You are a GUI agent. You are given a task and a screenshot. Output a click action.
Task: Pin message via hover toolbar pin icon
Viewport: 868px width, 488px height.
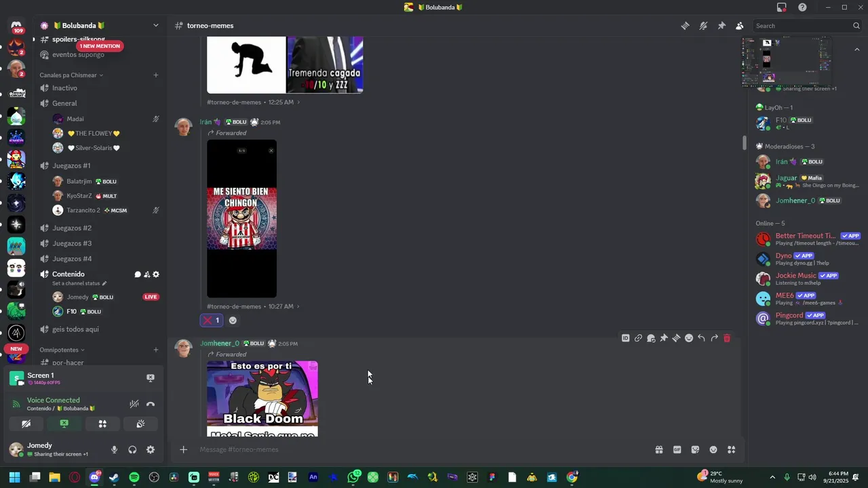click(x=664, y=338)
